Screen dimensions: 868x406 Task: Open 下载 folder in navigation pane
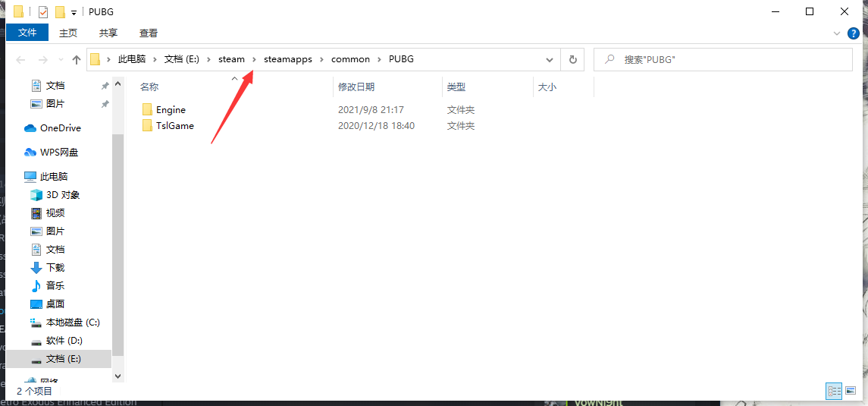(x=55, y=268)
